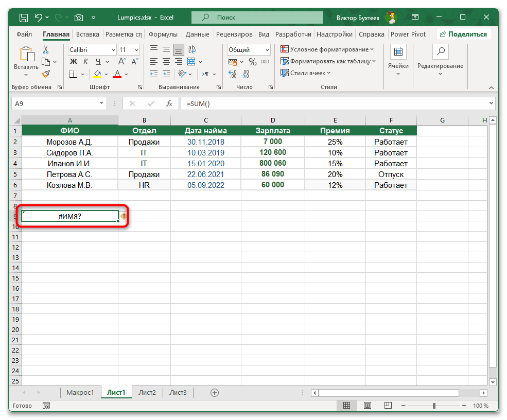The width and height of the screenshot is (507, 420).
Task: Open the Ячейки group dropdown
Action: pos(398,61)
